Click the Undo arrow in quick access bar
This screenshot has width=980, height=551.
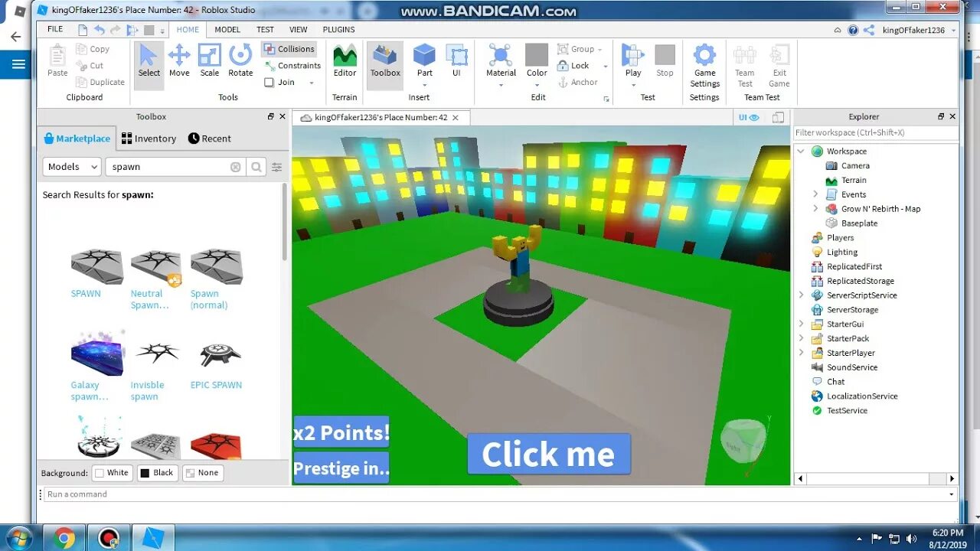tap(99, 30)
